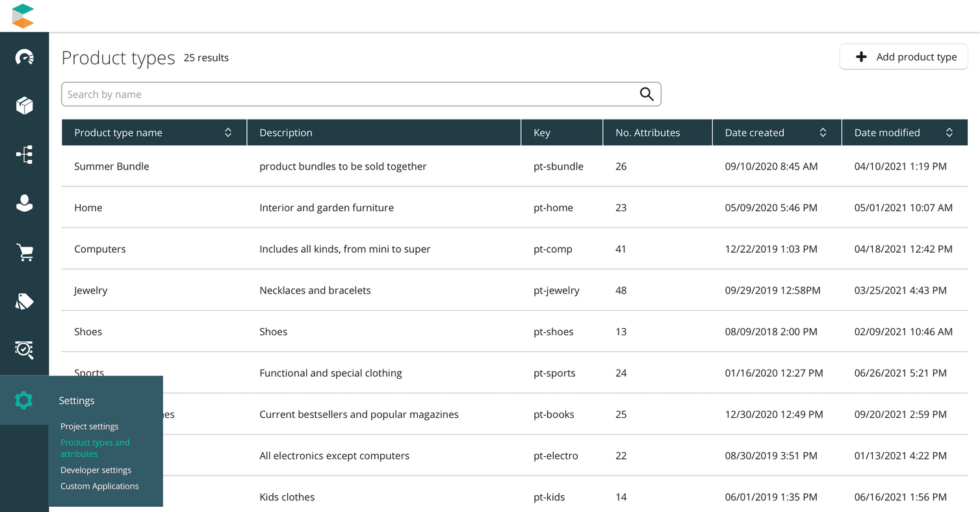Open Orders using the cart icon

[x=24, y=252]
